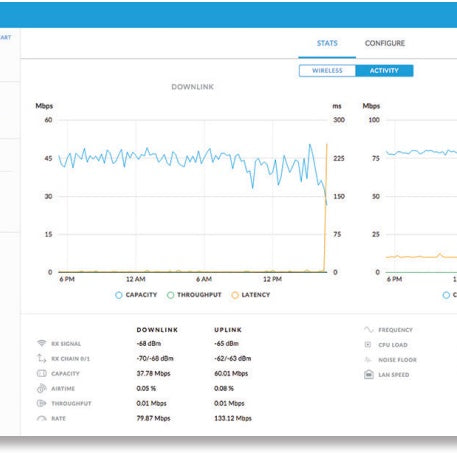The image size is (457, 457).
Task: Click the uplink throughput value 0.01 Mbps
Action: 229,403
